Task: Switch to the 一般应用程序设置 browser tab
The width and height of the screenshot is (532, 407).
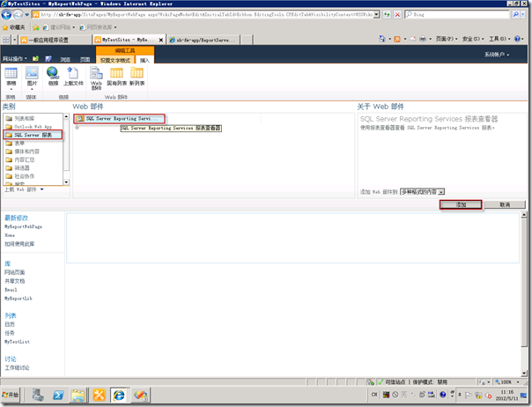Action: click(x=55, y=40)
